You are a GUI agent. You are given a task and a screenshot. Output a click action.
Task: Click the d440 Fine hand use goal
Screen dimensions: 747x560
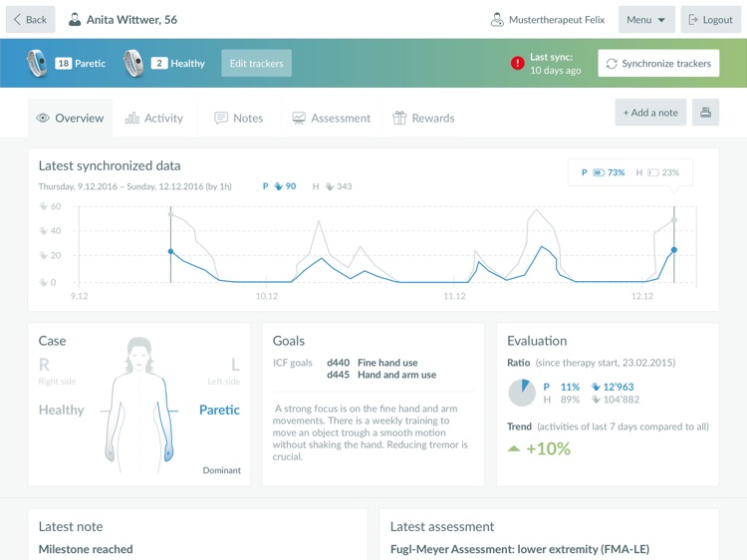pos(373,363)
